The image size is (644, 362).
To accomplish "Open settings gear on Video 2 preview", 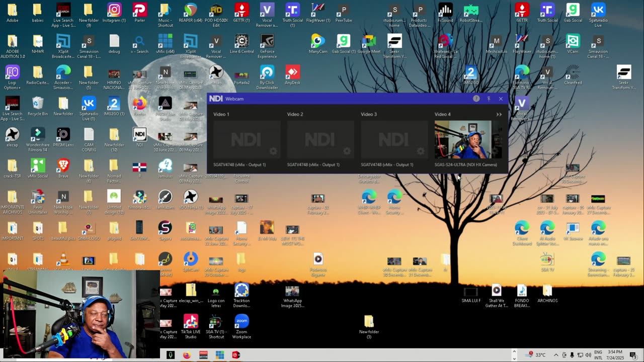I will point(347,151).
